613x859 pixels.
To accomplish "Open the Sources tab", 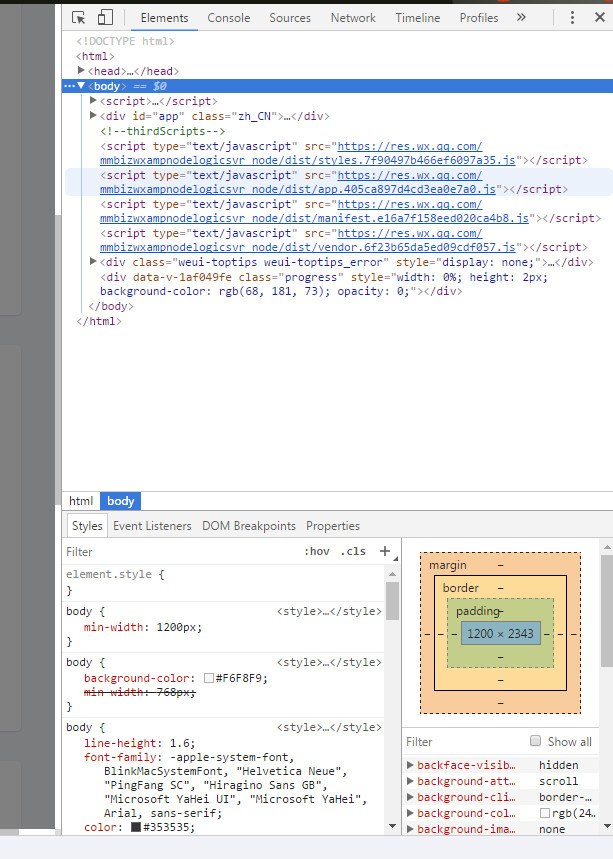I will tap(290, 18).
